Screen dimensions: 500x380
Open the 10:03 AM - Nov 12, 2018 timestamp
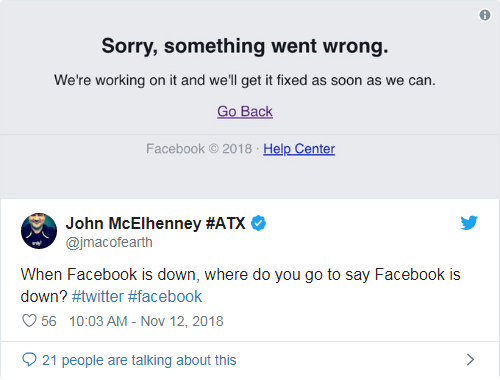[146, 321]
